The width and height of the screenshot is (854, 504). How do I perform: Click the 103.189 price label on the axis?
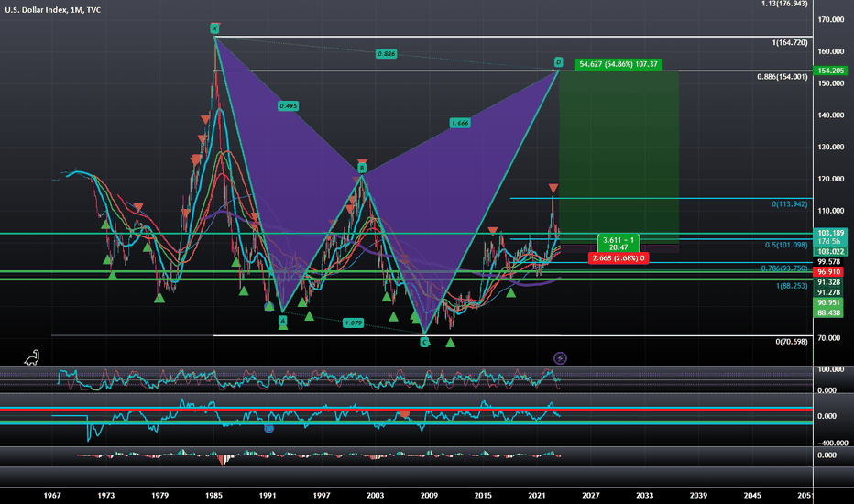(x=830, y=233)
